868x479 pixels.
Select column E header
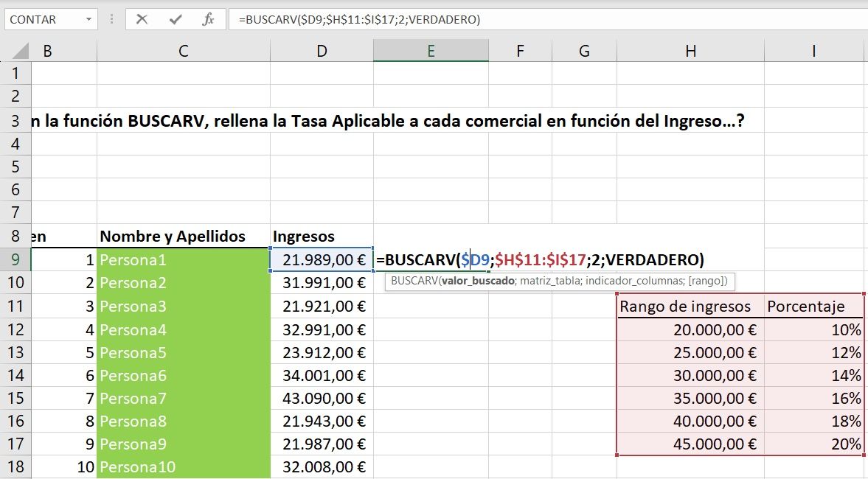pos(431,51)
